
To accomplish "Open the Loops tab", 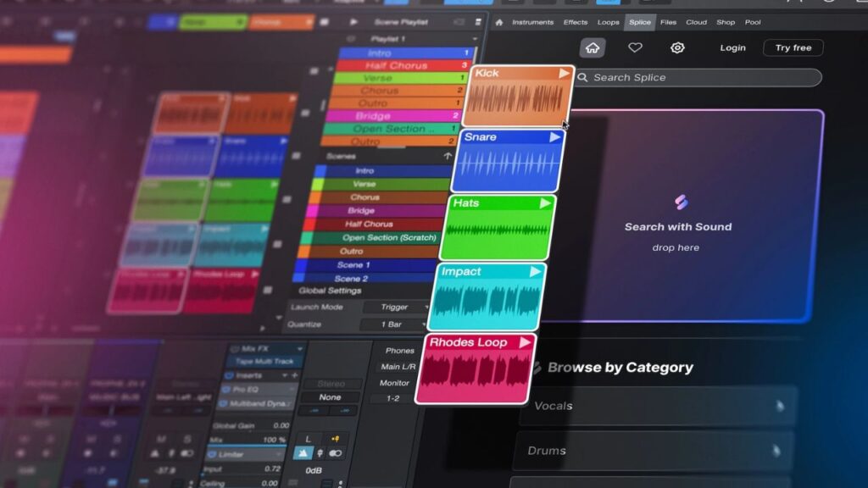I will pos(608,22).
